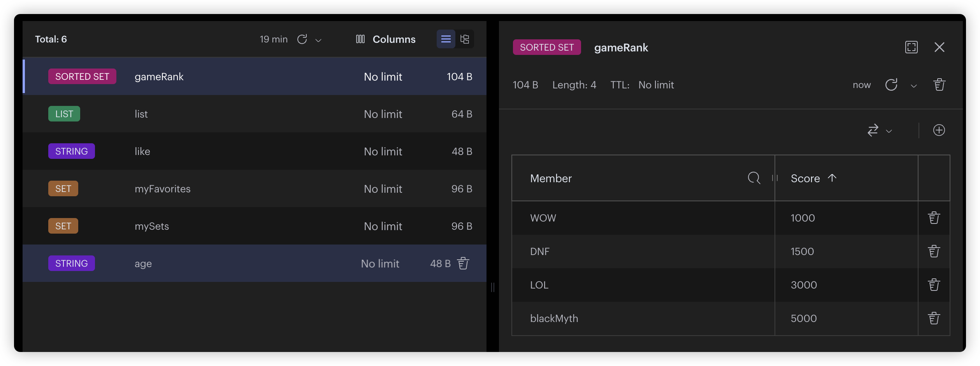
Task: Refresh the gameRank key details
Action: tap(891, 85)
